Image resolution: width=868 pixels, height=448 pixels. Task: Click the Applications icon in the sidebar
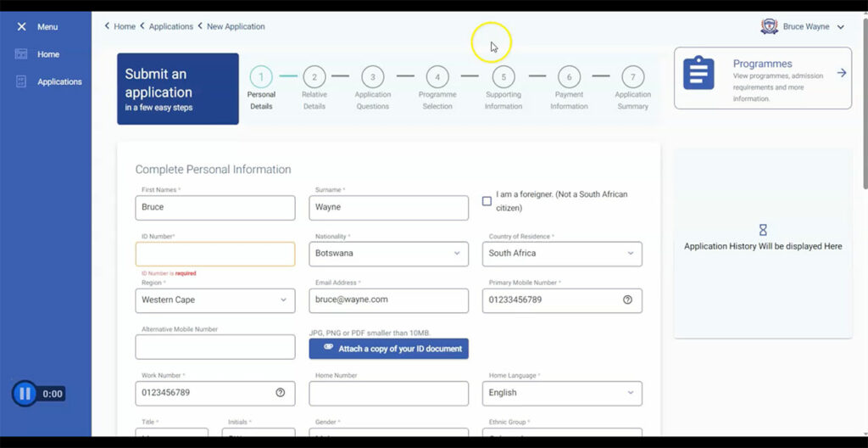(21, 81)
